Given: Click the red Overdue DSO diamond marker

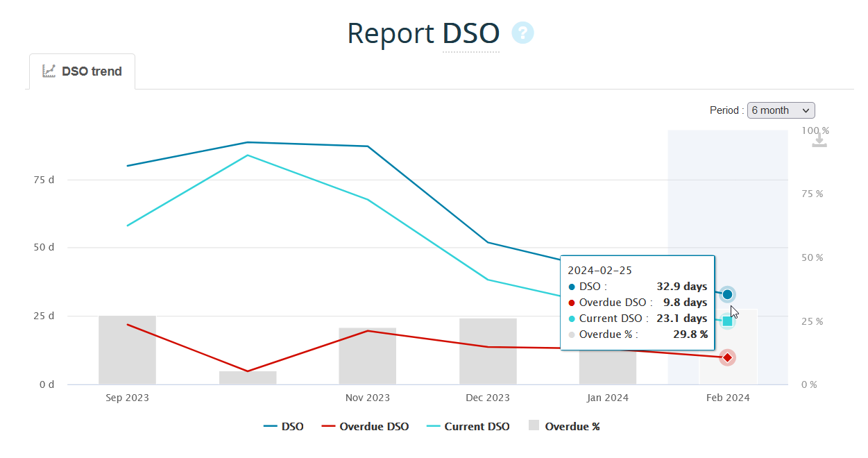Looking at the screenshot, I should click(727, 357).
